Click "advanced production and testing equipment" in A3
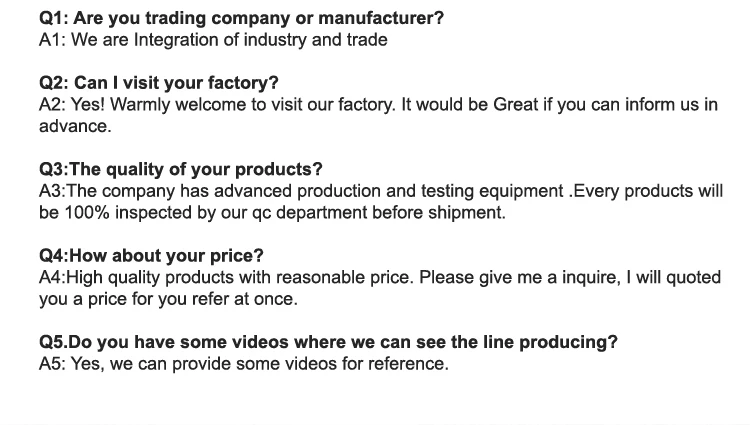Screen dimensions: 750x425 click(x=400, y=191)
